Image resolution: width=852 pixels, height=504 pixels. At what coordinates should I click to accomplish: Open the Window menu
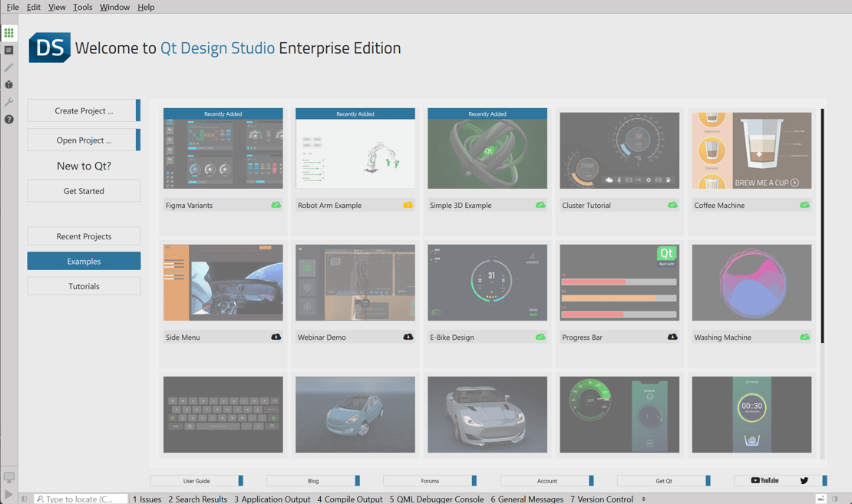[114, 7]
